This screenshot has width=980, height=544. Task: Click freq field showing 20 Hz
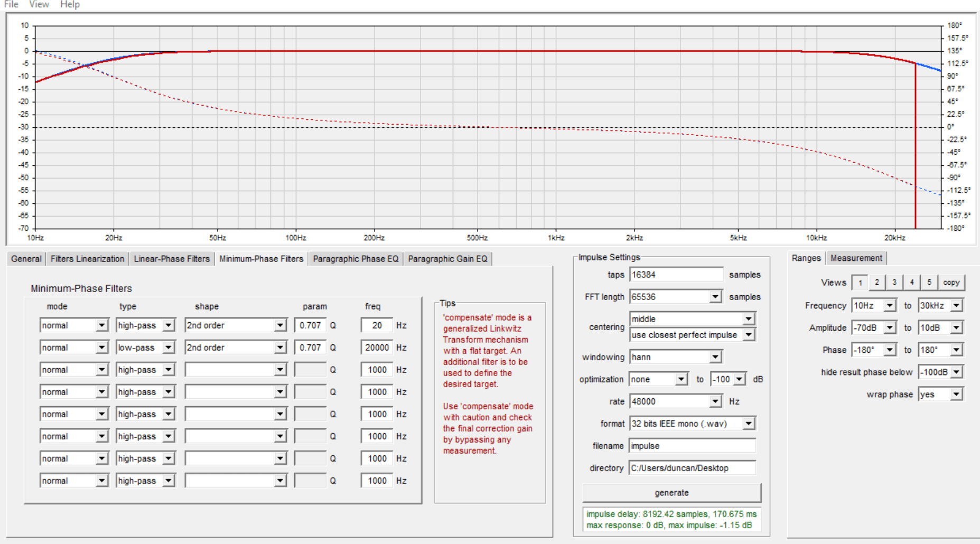[x=377, y=325]
